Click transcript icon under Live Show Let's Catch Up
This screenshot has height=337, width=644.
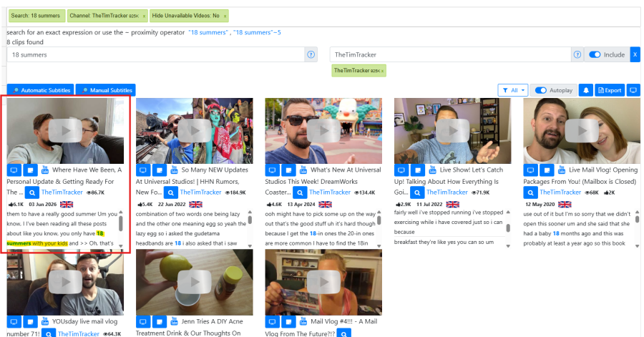(418, 170)
